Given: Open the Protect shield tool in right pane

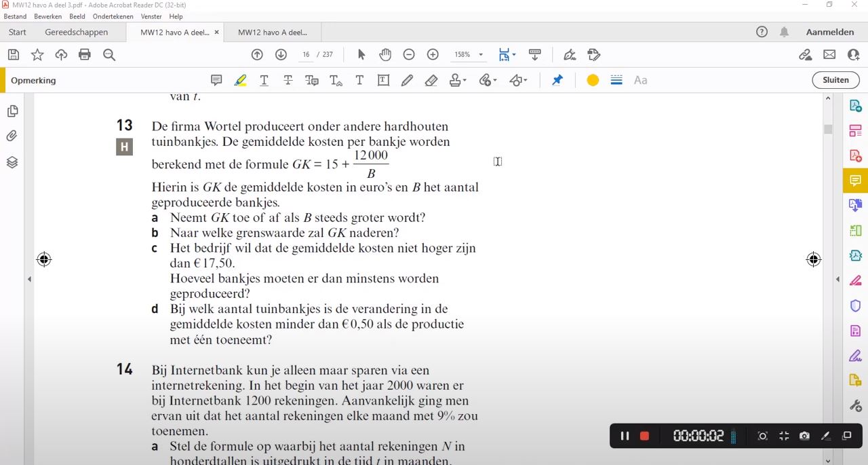Looking at the screenshot, I should (855, 306).
